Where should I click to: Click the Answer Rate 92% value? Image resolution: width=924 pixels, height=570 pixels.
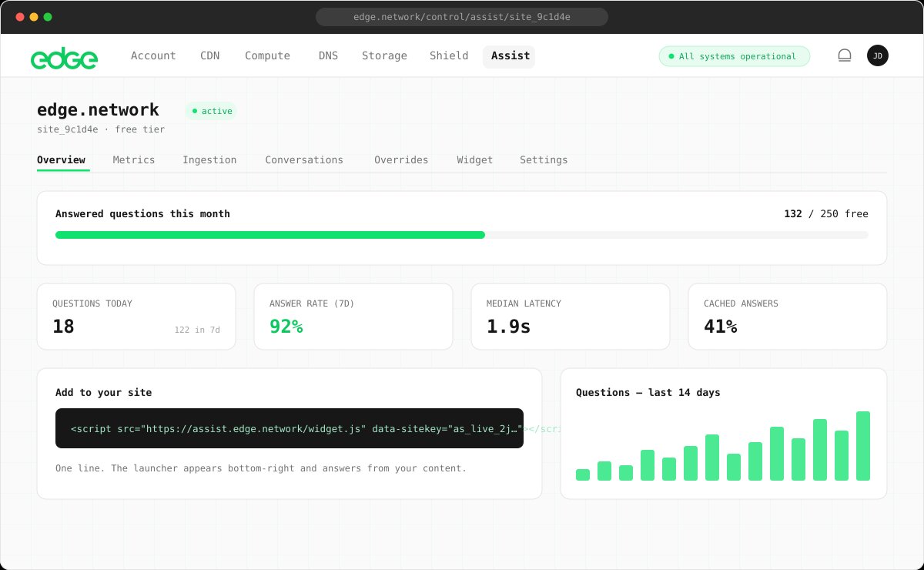tap(286, 327)
